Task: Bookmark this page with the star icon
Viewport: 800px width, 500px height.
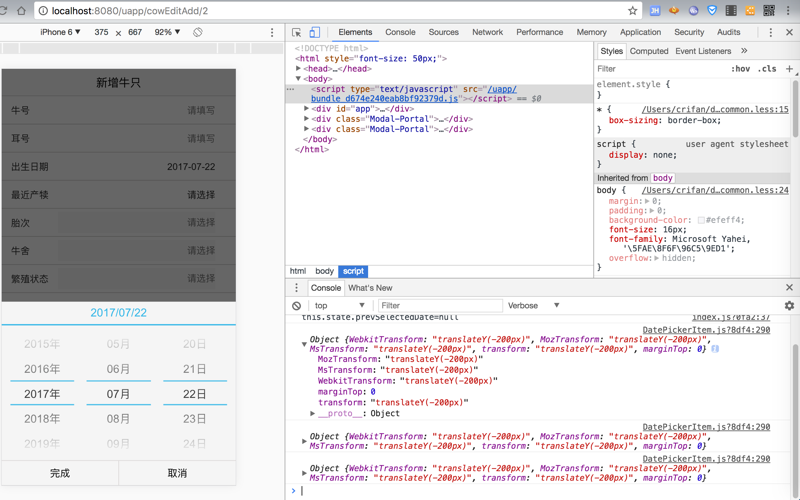Action: (633, 11)
